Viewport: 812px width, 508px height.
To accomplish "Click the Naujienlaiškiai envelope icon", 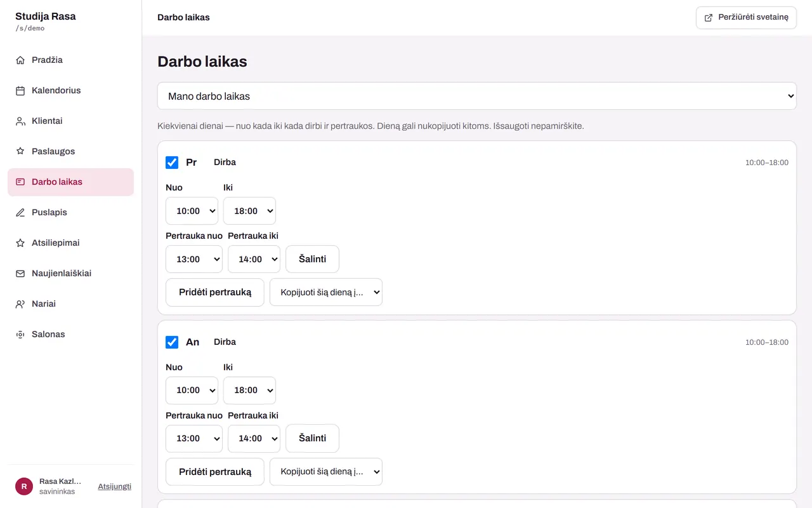I will click(20, 274).
